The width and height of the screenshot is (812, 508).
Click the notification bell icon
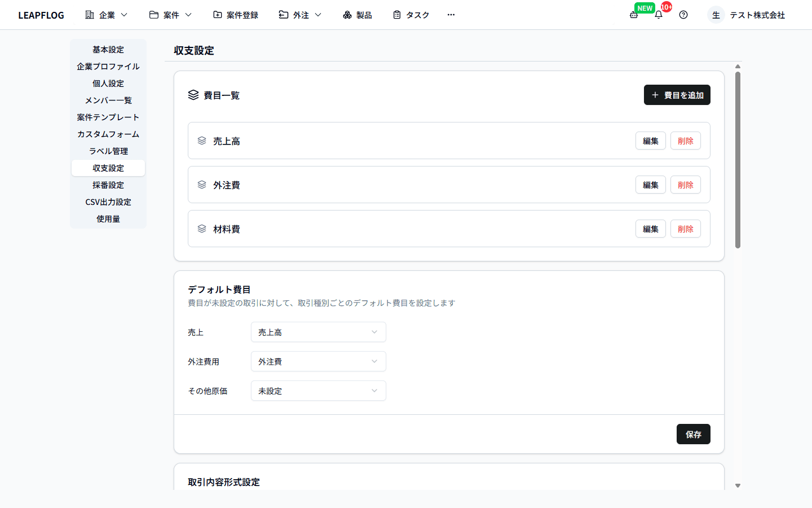point(658,15)
